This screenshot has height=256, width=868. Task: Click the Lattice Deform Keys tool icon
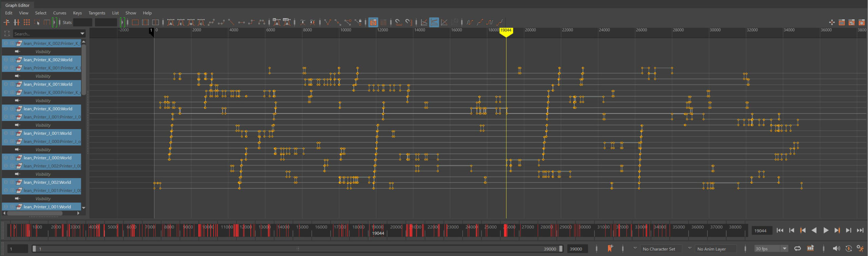(x=26, y=22)
